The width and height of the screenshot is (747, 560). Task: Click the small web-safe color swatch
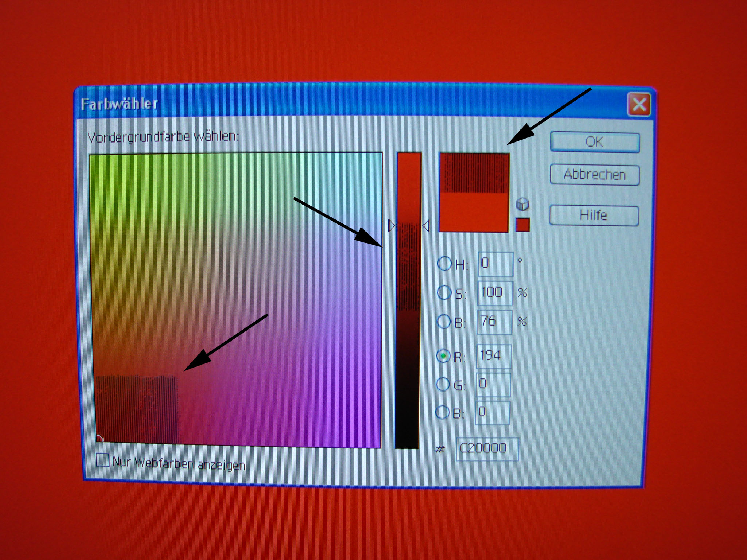coord(522,225)
